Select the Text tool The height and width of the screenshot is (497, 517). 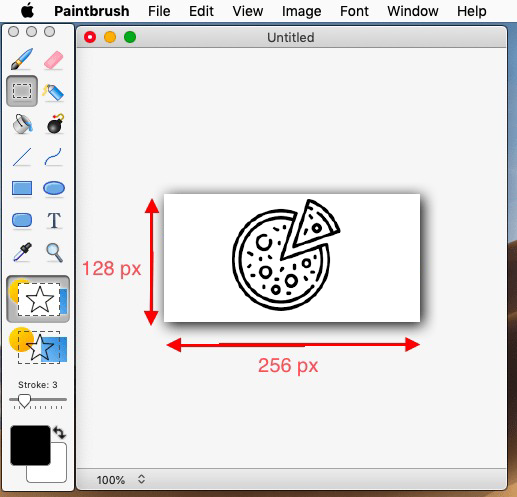tap(54, 220)
